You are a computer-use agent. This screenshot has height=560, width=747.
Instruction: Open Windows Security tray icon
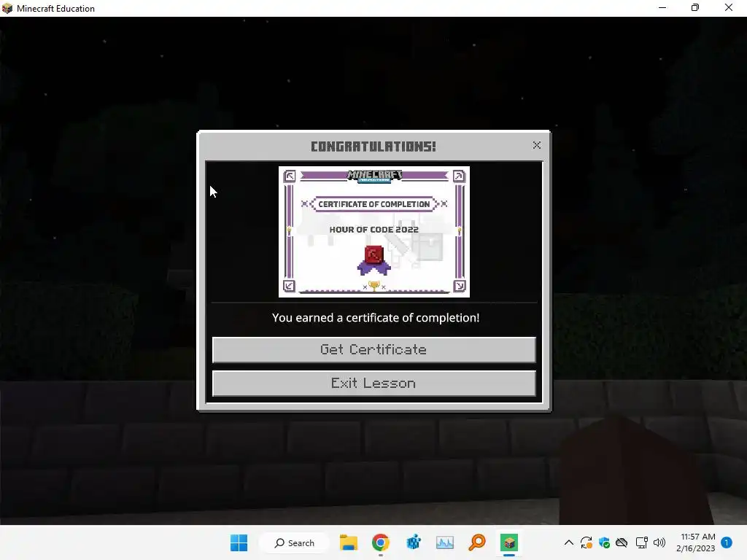coord(604,542)
